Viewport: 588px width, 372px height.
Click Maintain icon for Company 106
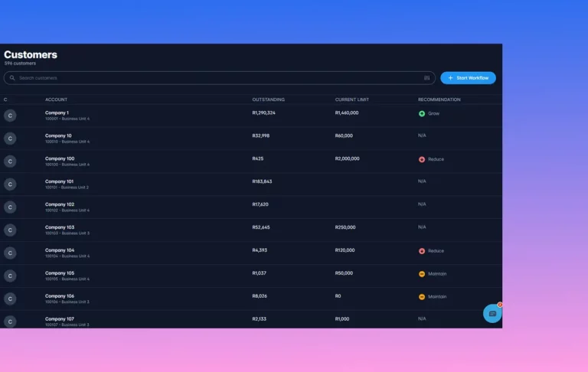point(422,297)
